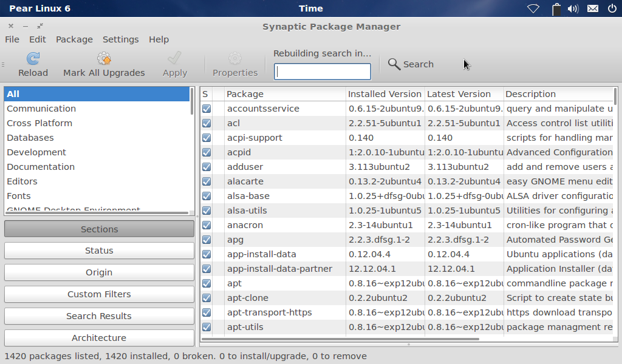Image resolution: width=622 pixels, height=364 pixels.
Task: Select the Editors section
Action: (97, 181)
